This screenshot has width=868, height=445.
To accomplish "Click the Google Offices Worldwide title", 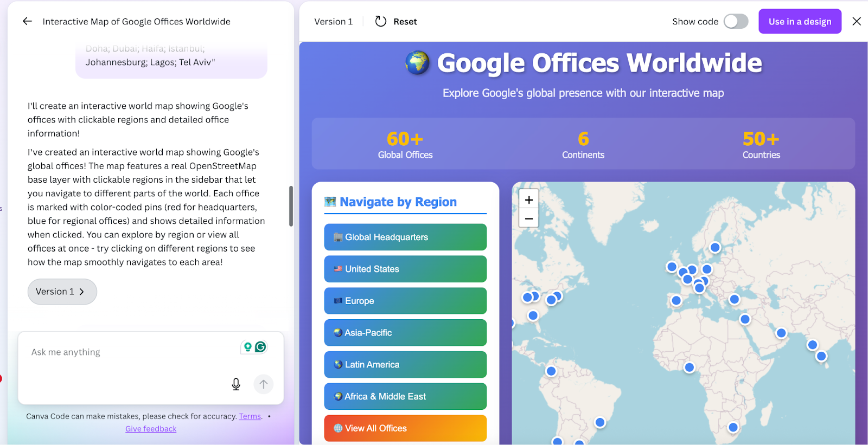I will point(599,63).
